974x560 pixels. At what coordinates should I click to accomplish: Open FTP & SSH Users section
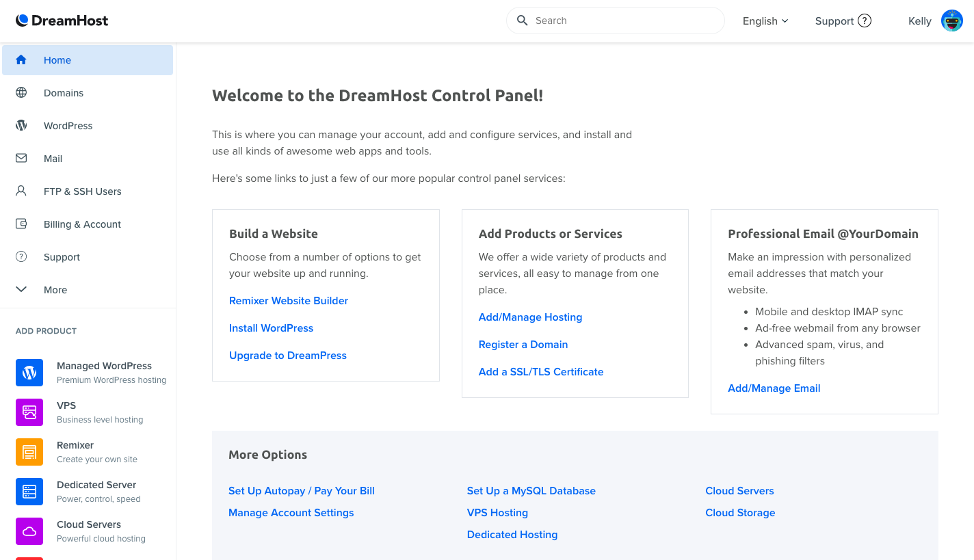coord(88,191)
